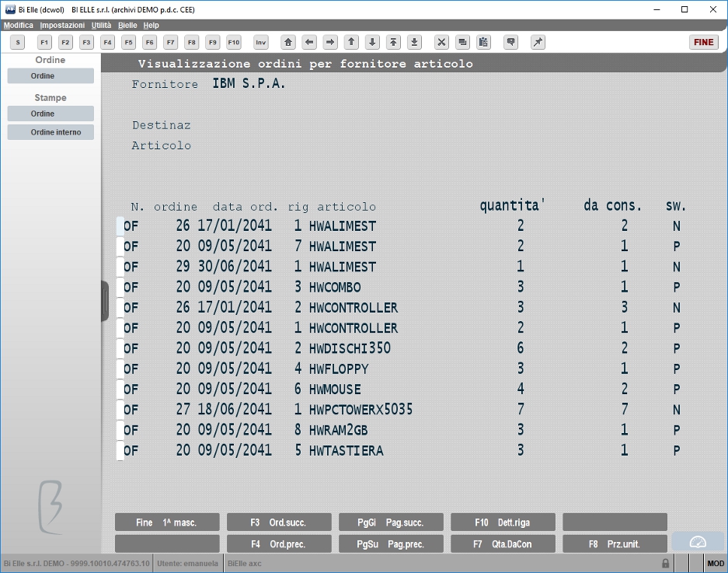This screenshot has height=573, width=728.
Task: Click the copy icon in the toolbar
Action: coord(462,42)
